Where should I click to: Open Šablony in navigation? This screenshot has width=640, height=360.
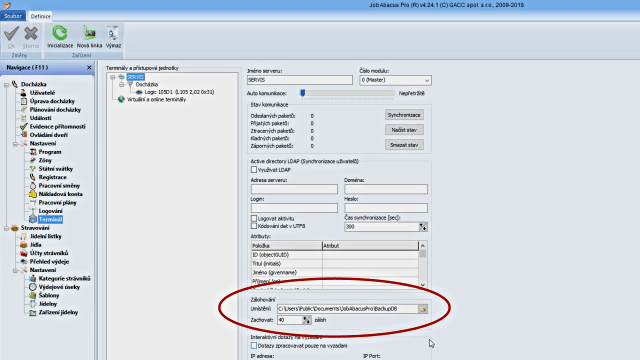pyautogui.click(x=49, y=296)
